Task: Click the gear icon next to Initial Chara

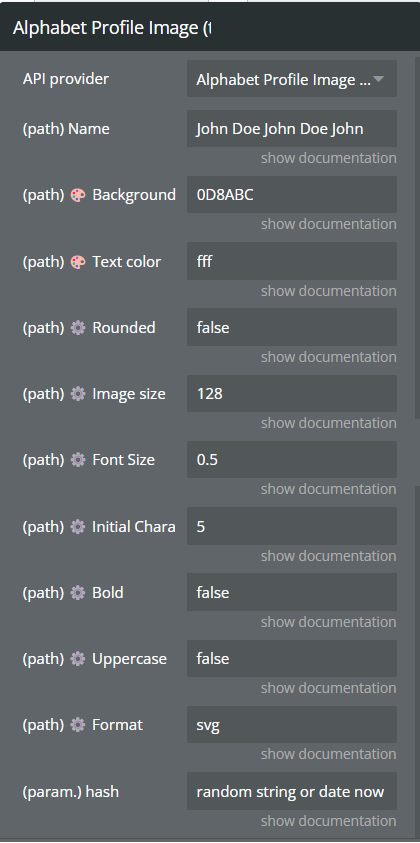Action: point(78,527)
